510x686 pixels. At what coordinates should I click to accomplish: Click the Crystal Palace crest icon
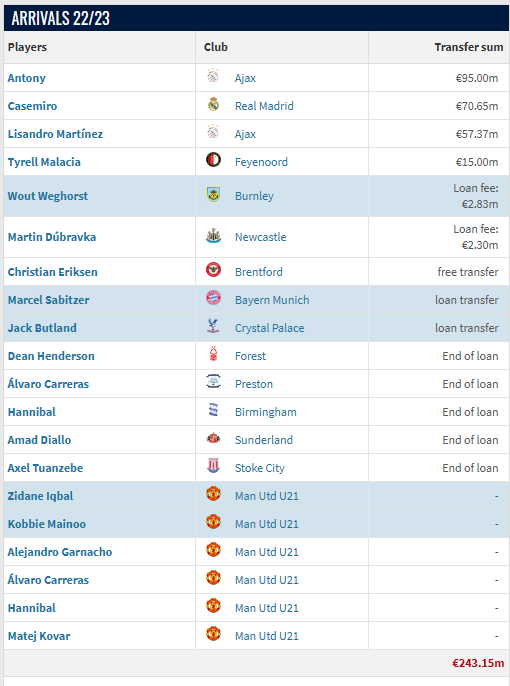pos(213,326)
